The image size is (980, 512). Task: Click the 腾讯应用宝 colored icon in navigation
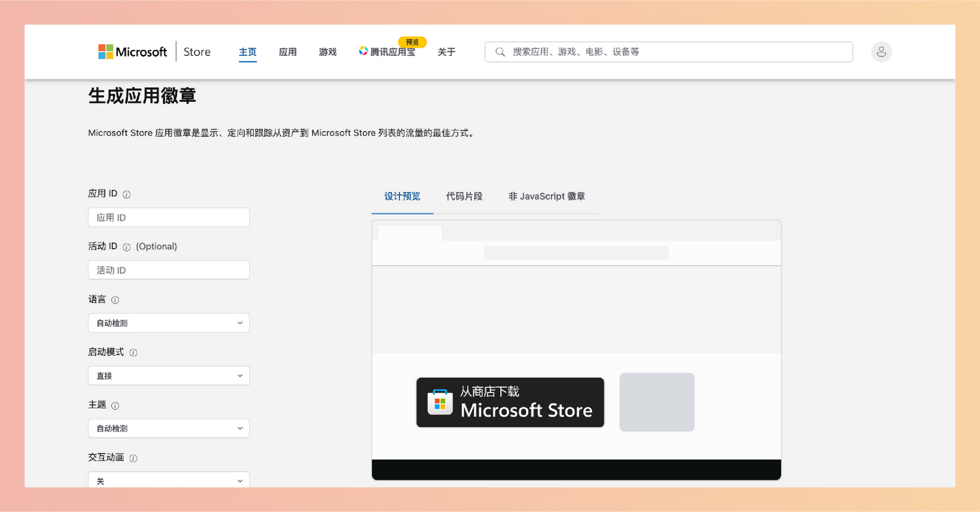click(363, 51)
